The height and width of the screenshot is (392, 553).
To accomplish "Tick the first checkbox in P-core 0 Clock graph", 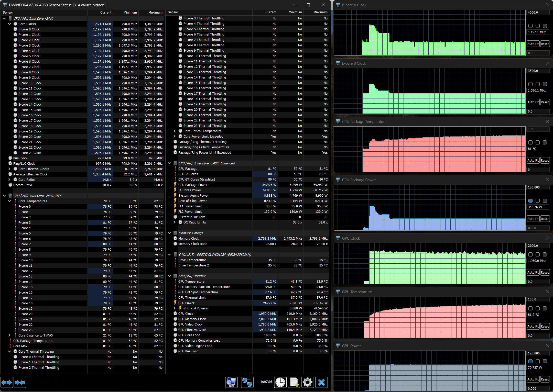I will pyautogui.click(x=530, y=26).
